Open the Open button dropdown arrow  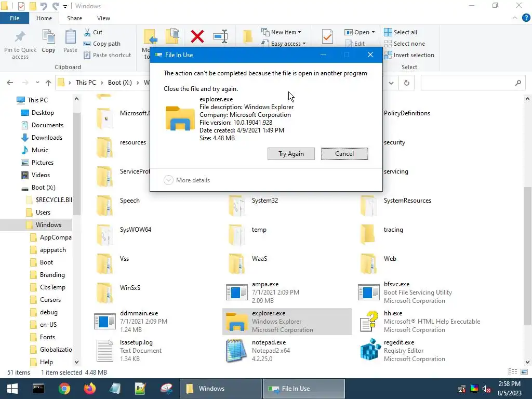[373, 32]
